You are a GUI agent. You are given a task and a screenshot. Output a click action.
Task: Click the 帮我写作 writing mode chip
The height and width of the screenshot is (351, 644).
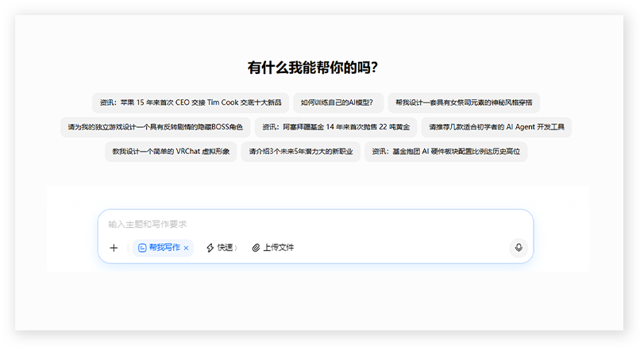[164, 248]
